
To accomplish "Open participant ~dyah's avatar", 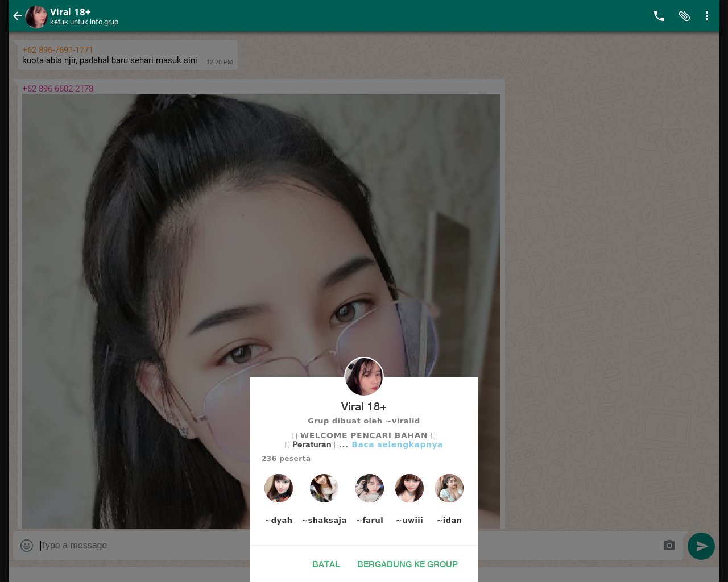I will coord(279,488).
